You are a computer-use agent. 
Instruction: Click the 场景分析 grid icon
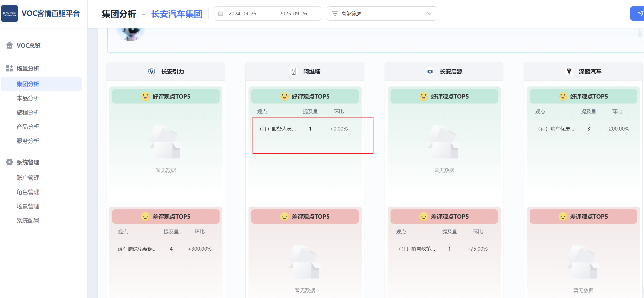point(9,68)
